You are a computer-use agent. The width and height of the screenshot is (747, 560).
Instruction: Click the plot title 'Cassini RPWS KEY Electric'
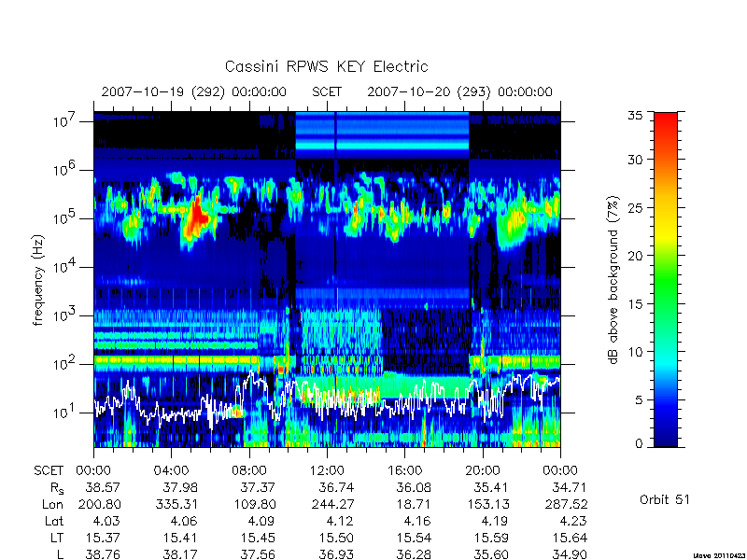tap(326, 66)
